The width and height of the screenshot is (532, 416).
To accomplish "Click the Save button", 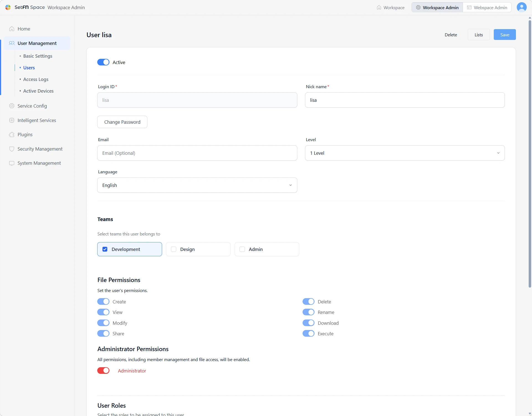I will coord(505,35).
